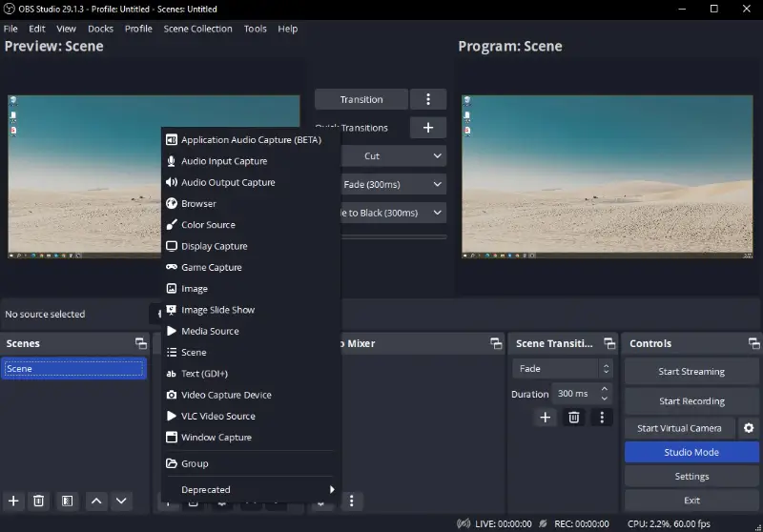Toggle Studio Mode off
The image size is (763, 532).
[x=691, y=452]
